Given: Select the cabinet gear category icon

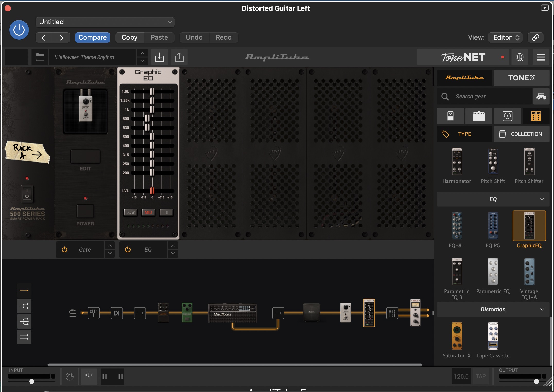Looking at the screenshot, I should pyautogui.click(x=507, y=116).
